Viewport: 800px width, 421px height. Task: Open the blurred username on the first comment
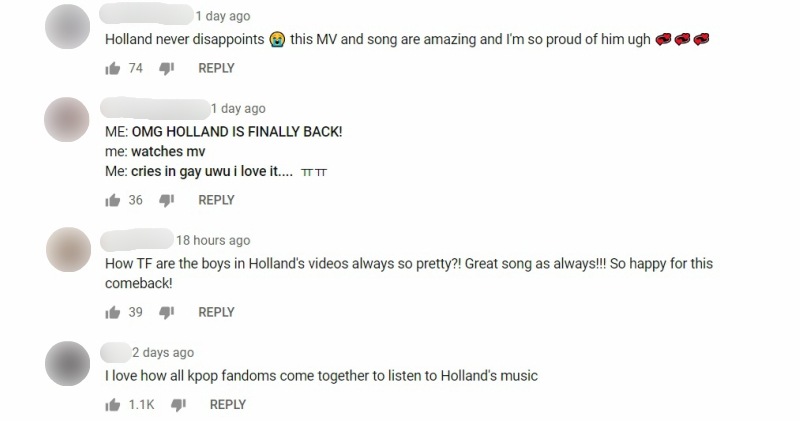(146, 15)
